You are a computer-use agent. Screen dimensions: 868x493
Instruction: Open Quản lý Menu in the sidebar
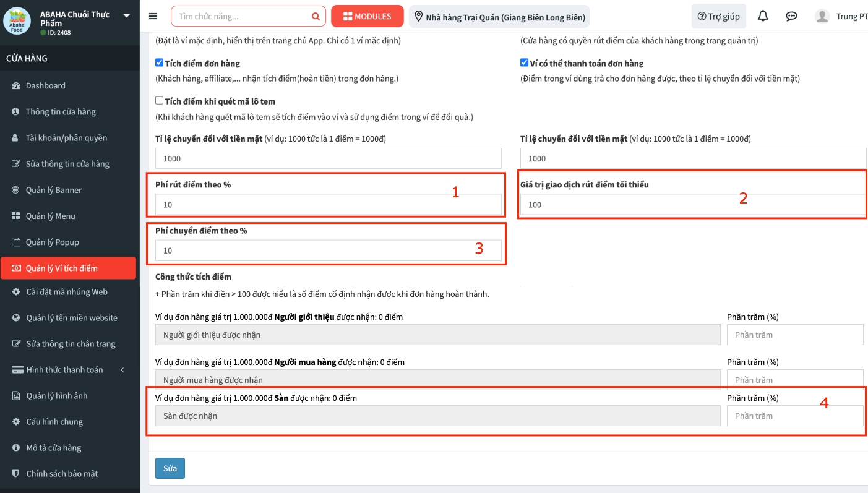[x=50, y=216]
